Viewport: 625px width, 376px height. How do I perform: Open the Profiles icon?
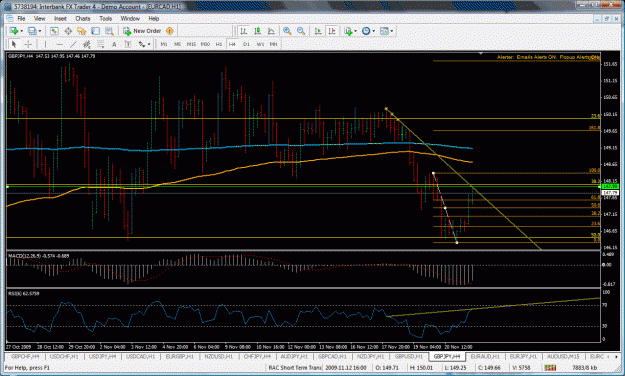pyautogui.click(x=32, y=31)
